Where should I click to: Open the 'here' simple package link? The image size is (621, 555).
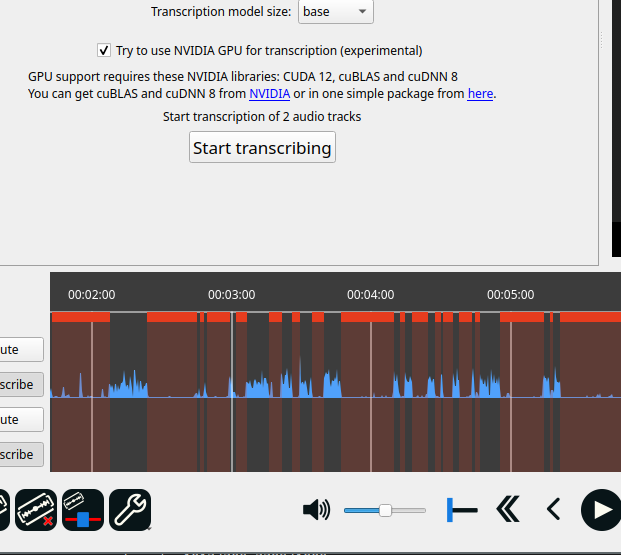tap(480, 94)
